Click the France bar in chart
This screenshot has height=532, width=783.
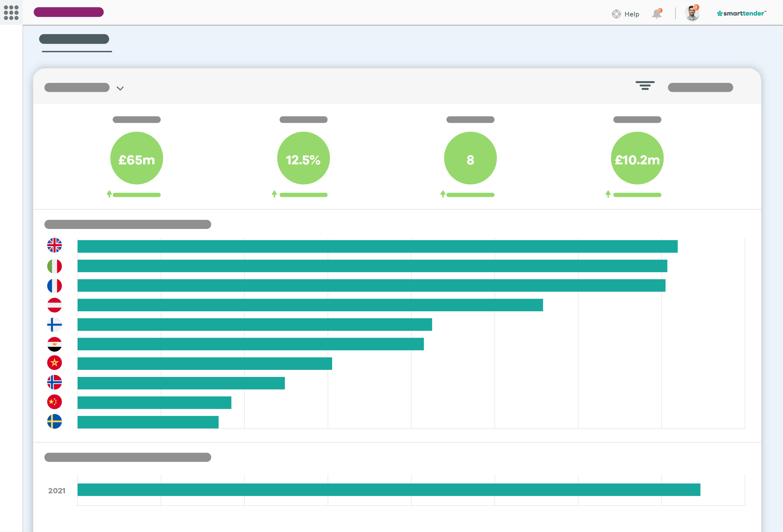pyautogui.click(x=371, y=285)
